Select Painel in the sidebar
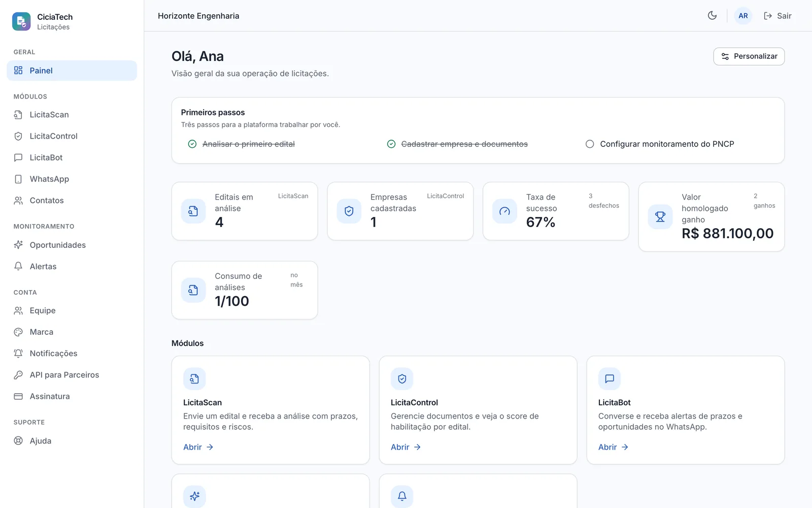The image size is (812, 508). (72, 71)
